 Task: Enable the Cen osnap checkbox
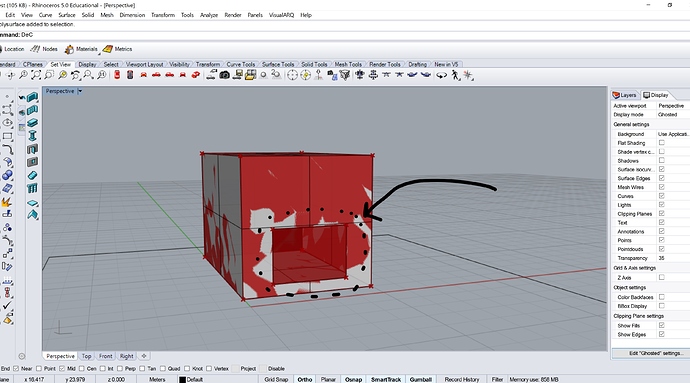(x=81, y=368)
